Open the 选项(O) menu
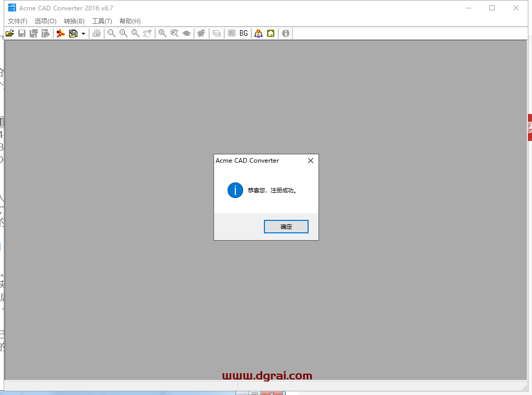Screen dimensions: 532x395 [x=46, y=21]
